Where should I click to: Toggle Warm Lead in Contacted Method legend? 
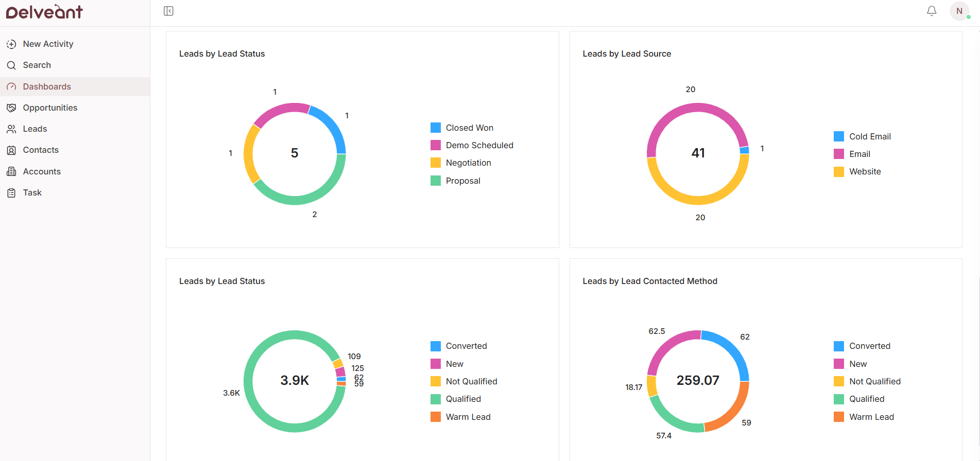click(871, 417)
